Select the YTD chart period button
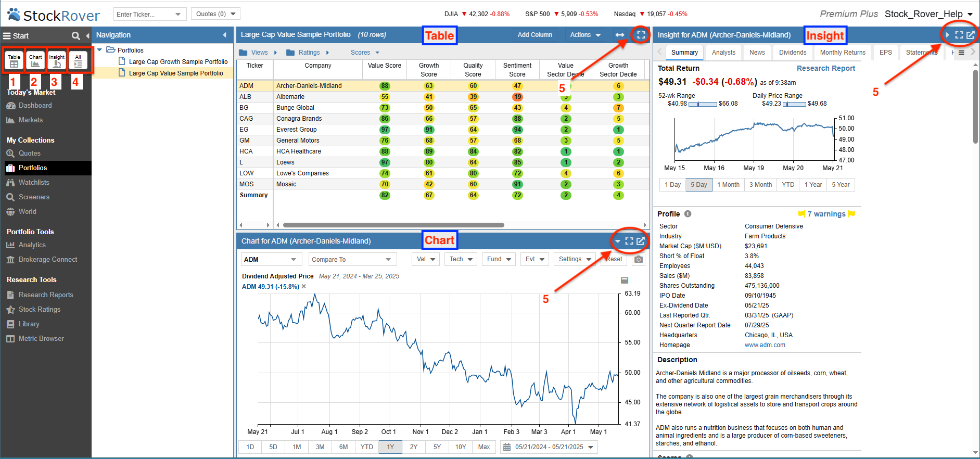This screenshot has width=980, height=459. point(367,447)
